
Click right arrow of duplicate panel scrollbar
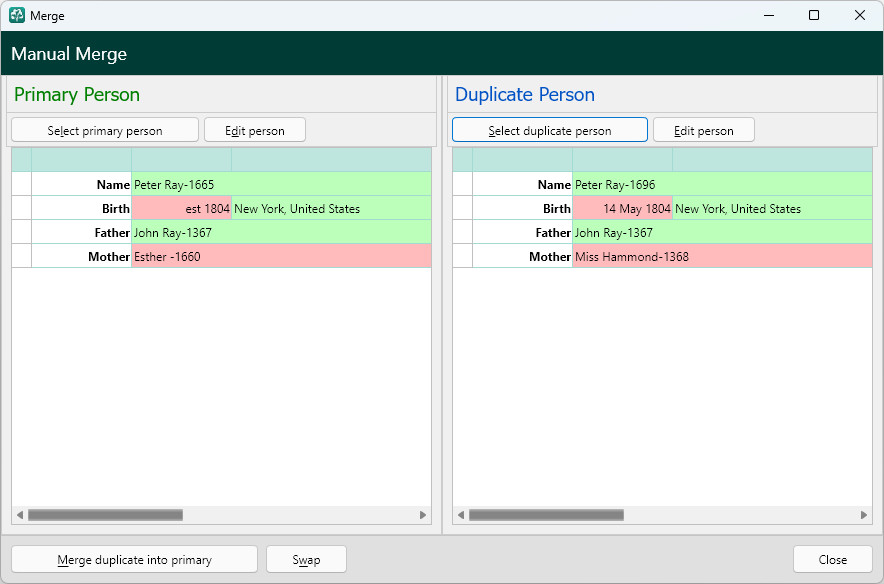pos(864,515)
